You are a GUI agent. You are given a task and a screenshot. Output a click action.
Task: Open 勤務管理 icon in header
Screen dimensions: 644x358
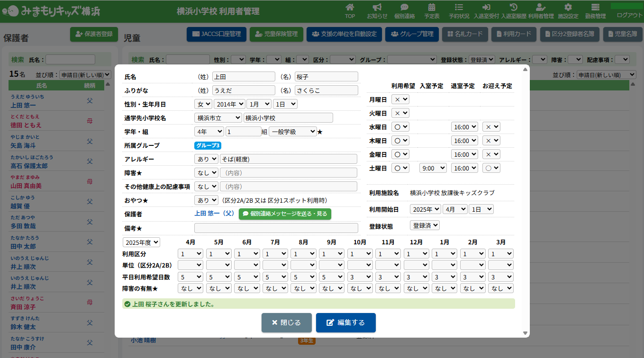(595, 8)
